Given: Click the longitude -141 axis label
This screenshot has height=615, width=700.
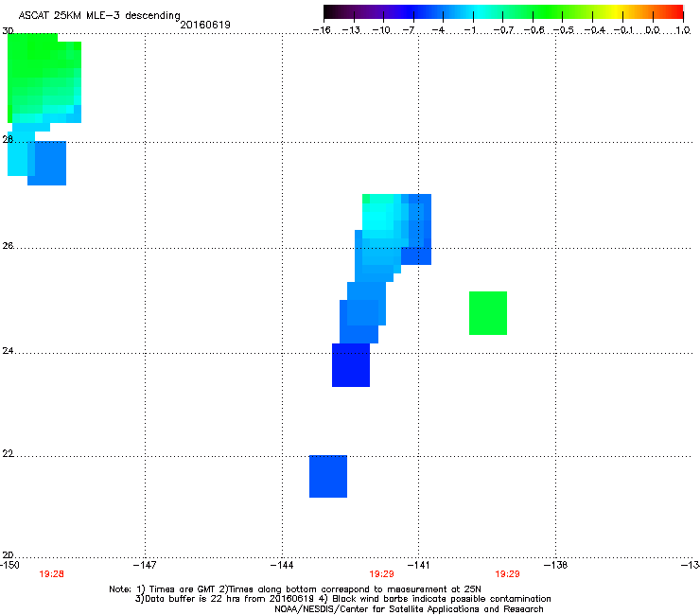Looking at the screenshot, I should point(418,565).
